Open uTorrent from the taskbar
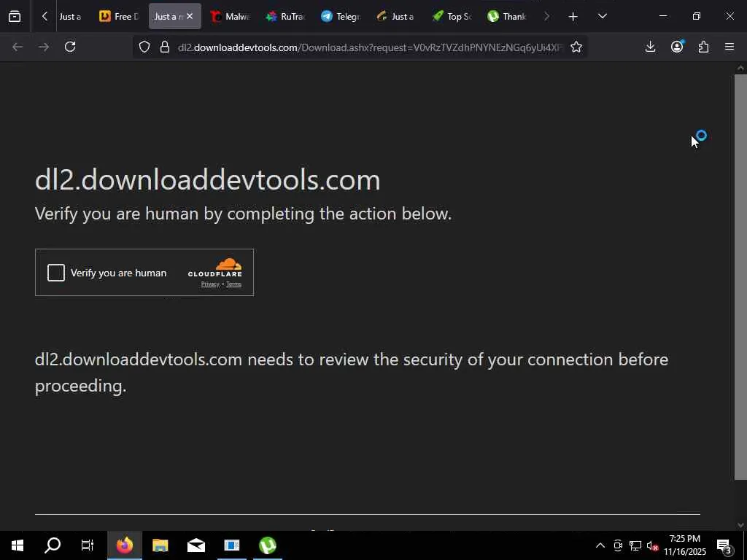 pyautogui.click(x=267, y=545)
